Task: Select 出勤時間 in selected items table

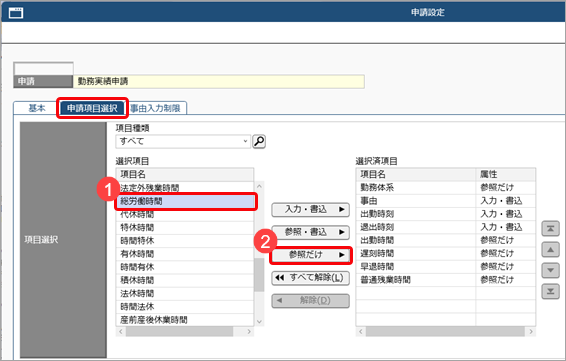Action: click(445, 240)
